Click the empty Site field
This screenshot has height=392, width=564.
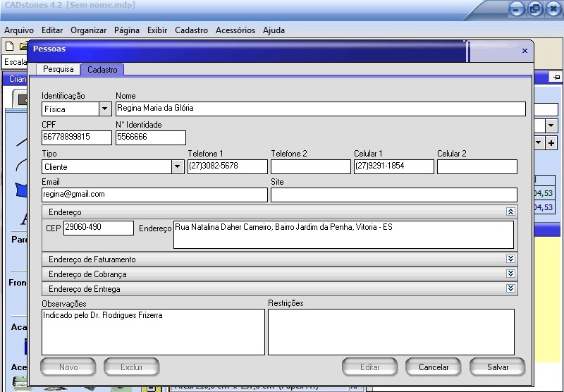[394, 195]
